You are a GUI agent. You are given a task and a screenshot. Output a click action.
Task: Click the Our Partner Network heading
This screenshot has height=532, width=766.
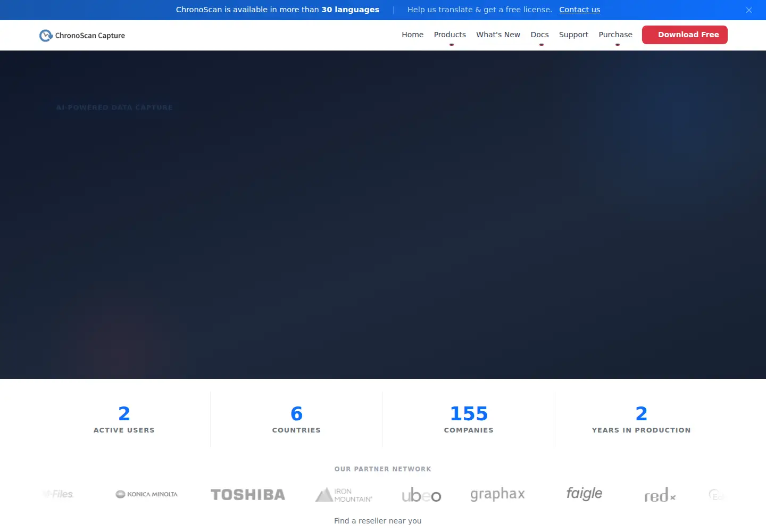coord(383,469)
